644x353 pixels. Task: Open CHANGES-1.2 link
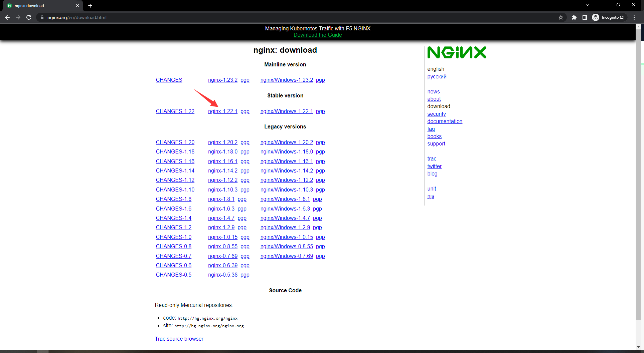click(173, 227)
